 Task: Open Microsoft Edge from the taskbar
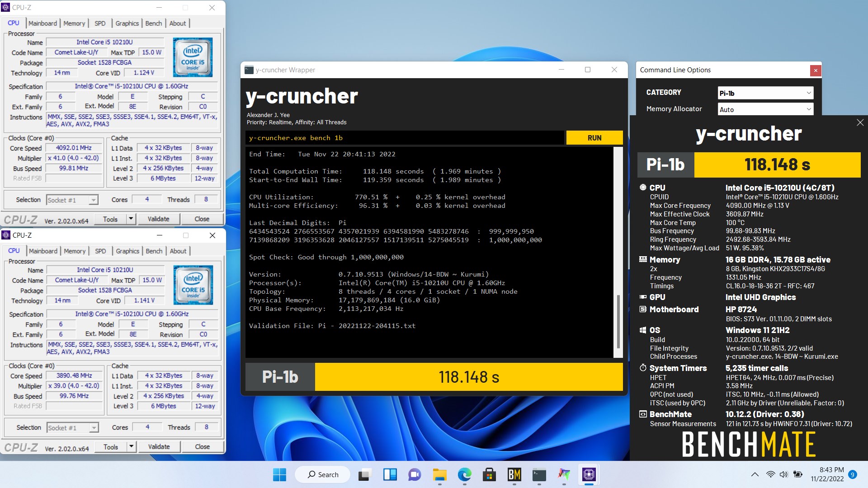(464, 474)
